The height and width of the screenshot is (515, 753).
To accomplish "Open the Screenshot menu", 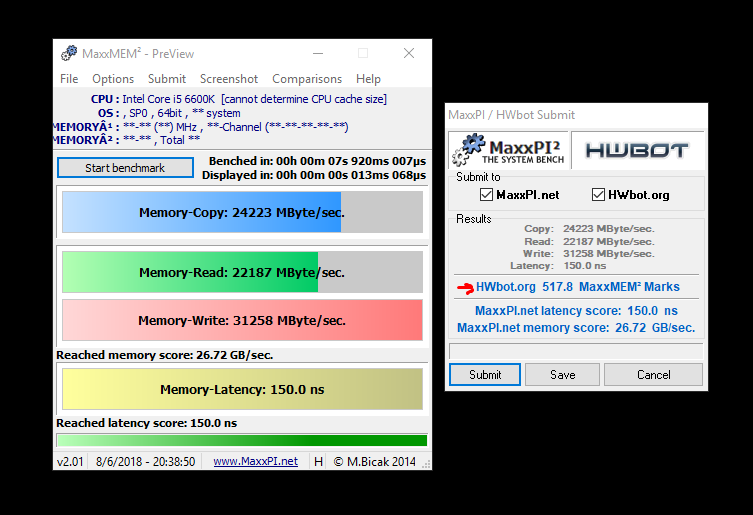I will (229, 79).
